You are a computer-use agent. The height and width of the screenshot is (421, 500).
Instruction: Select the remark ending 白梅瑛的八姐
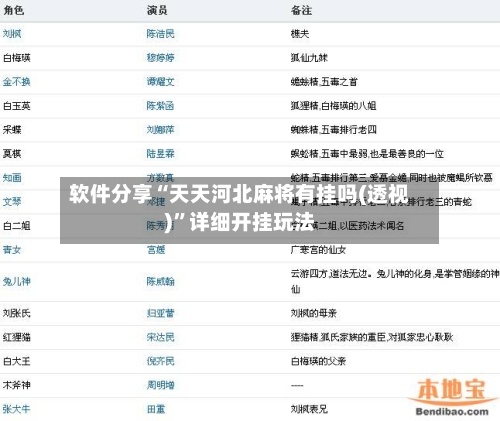tap(333, 106)
